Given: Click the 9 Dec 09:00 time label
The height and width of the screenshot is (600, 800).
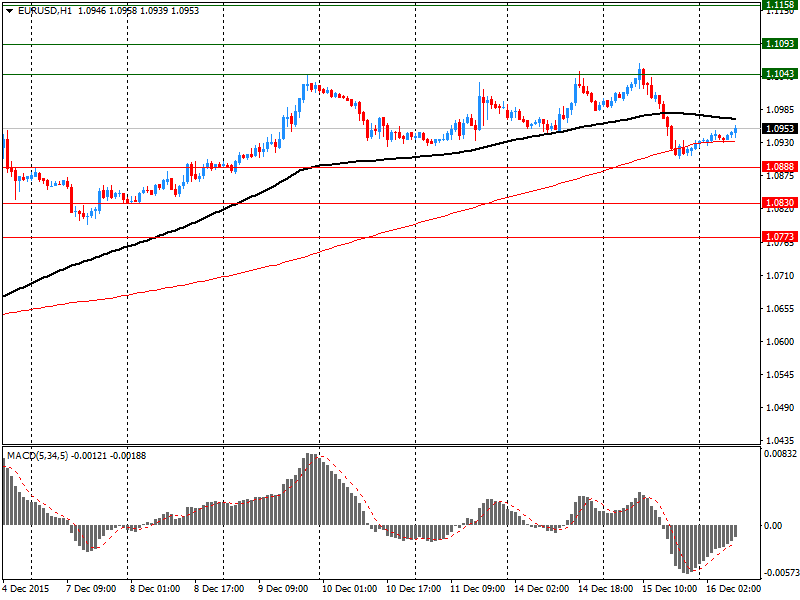Looking at the screenshot, I should coord(283,589).
